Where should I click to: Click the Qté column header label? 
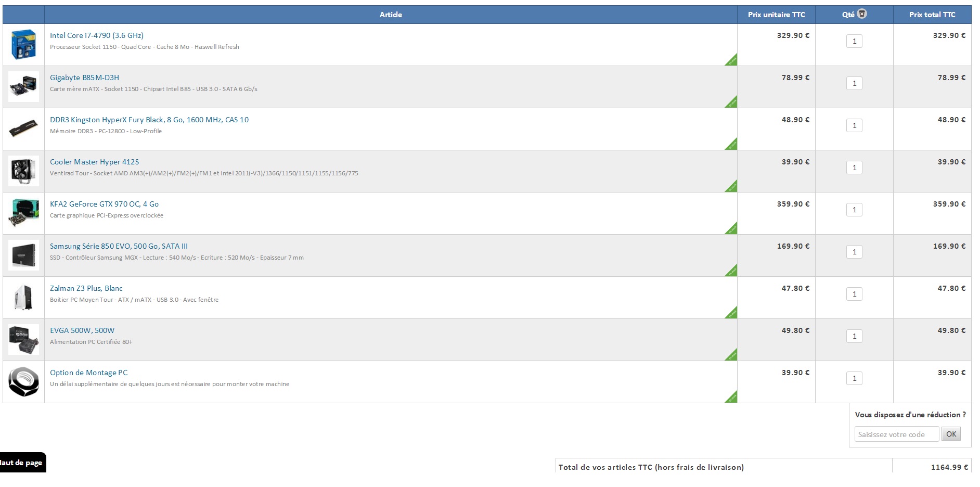(x=848, y=15)
